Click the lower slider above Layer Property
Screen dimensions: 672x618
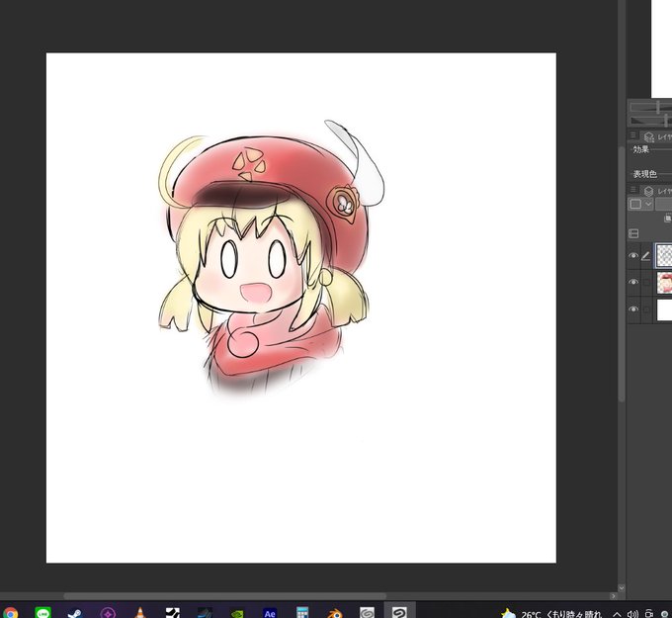650,120
